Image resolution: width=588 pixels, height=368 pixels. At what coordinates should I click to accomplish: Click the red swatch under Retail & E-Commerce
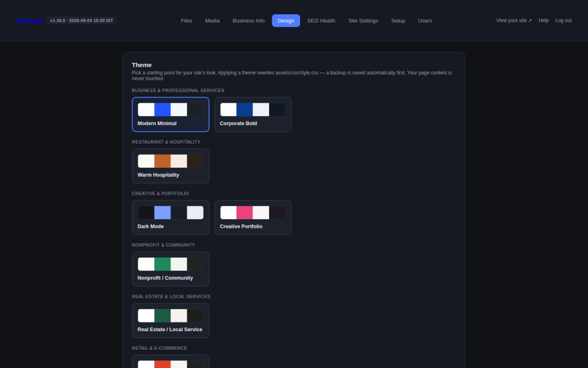coord(162,364)
